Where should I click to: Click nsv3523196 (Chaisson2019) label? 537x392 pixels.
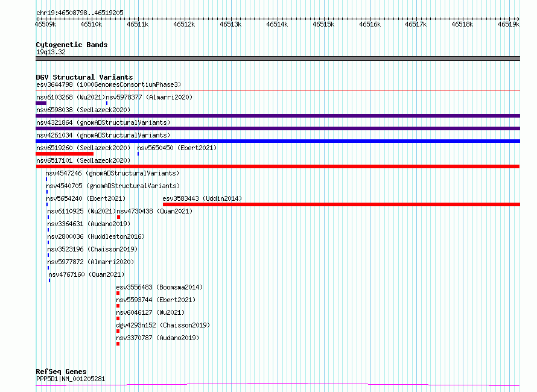click(x=92, y=249)
